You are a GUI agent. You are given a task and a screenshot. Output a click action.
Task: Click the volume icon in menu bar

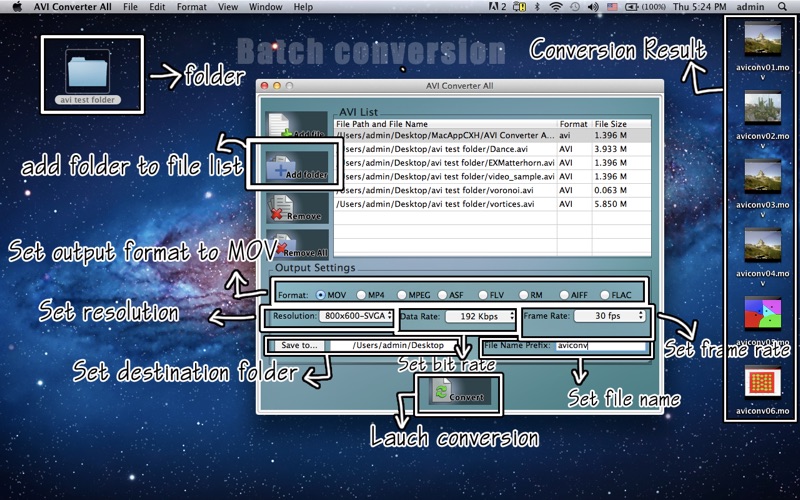(x=593, y=7)
